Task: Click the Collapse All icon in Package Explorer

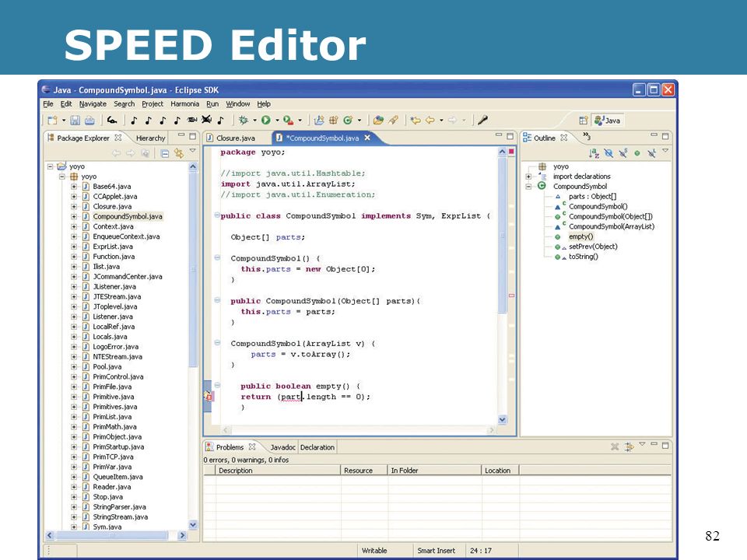Action: 164,153
